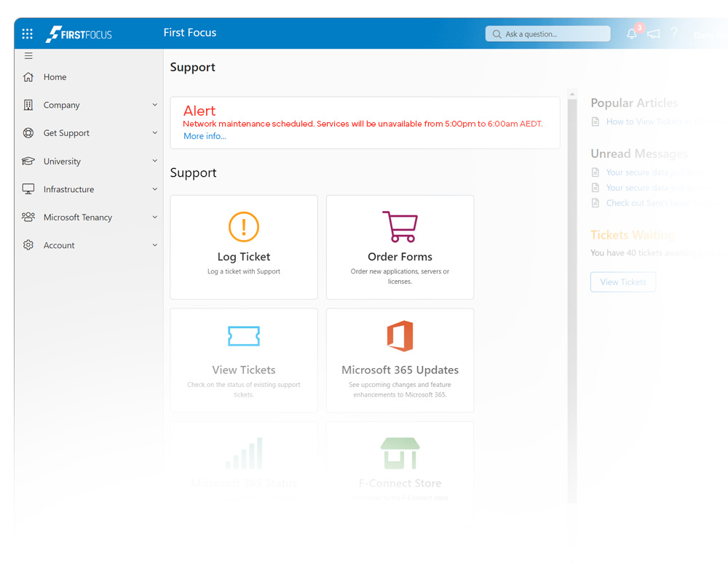Click the First Focus logo
This screenshot has width=728, height=582.
(79, 34)
